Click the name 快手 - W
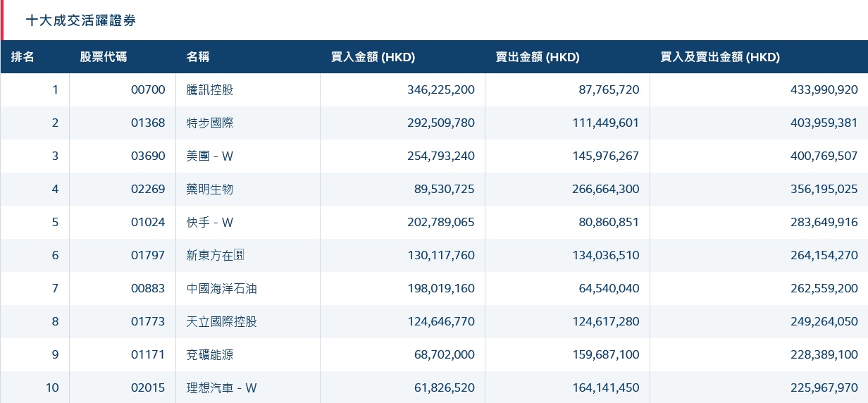The width and height of the screenshot is (868, 403). click(210, 222)
